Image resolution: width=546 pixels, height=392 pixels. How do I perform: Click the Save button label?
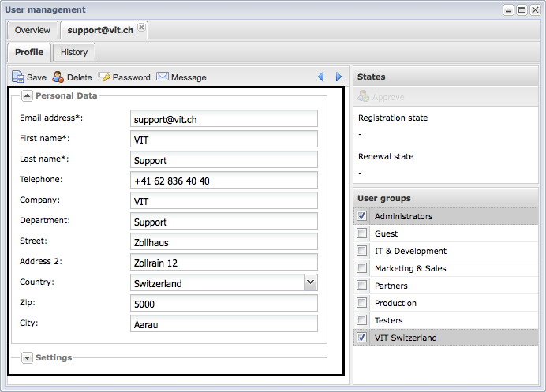tap(36, 77)
